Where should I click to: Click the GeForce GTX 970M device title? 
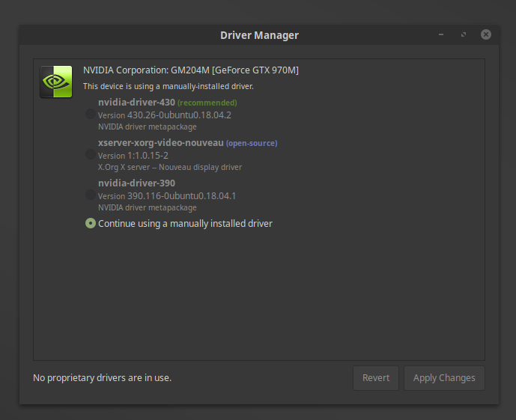191,70
